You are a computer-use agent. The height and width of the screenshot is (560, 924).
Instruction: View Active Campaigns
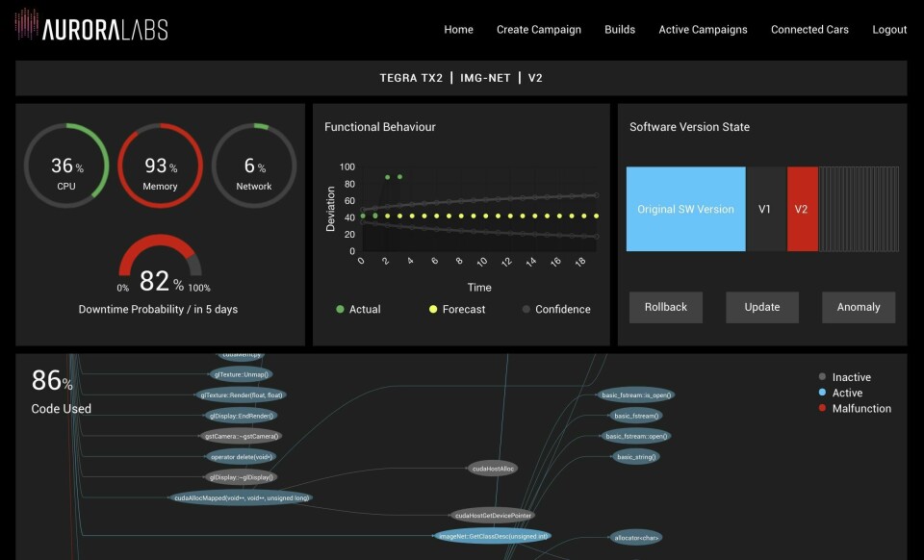[x=703, y=30]
